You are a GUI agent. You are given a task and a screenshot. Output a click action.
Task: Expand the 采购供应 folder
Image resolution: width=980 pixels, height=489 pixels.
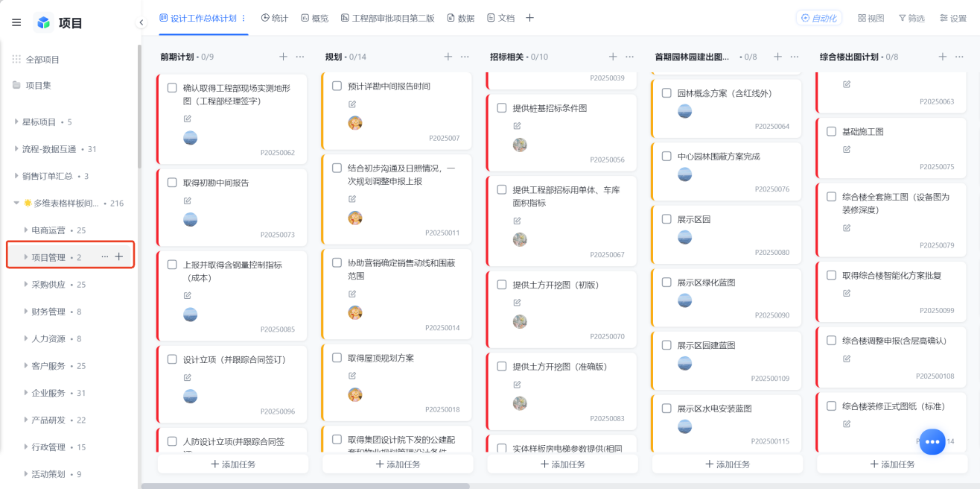(x=26, y=284)
